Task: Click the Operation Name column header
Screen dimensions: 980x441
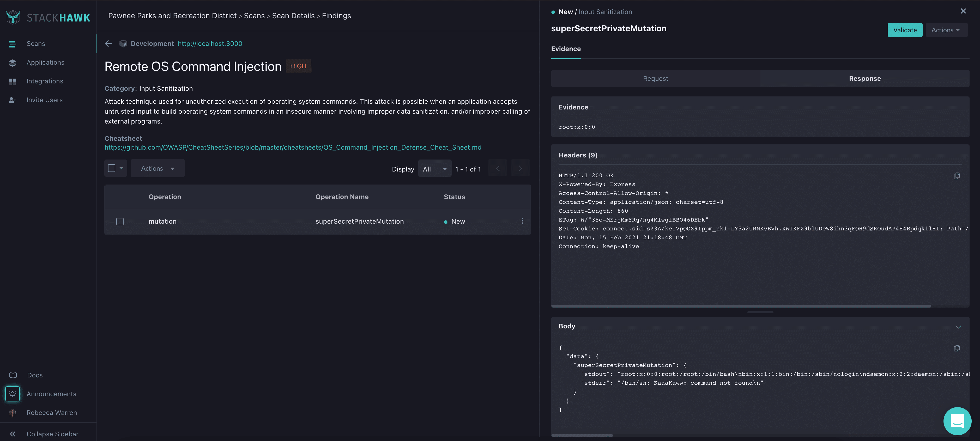Action: 342,197
